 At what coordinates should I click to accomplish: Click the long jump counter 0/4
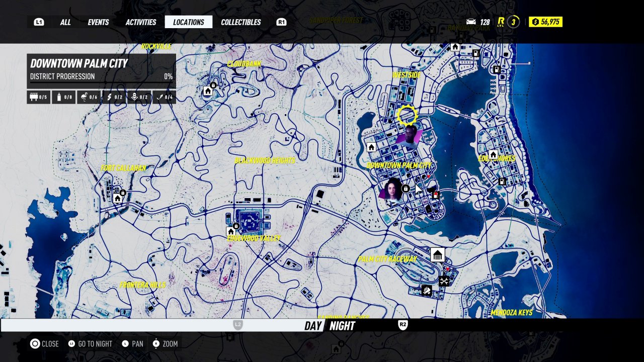click(164, 97)
